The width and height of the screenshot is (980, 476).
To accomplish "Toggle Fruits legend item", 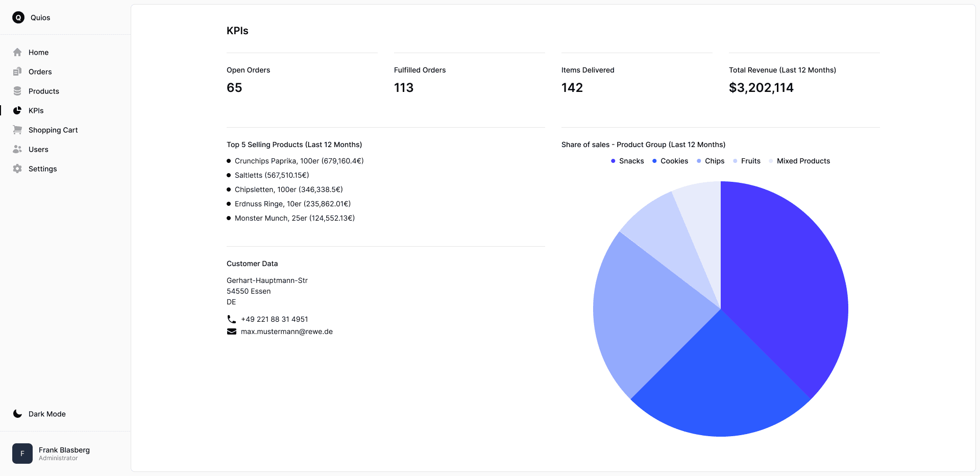I will pos(746,161).
